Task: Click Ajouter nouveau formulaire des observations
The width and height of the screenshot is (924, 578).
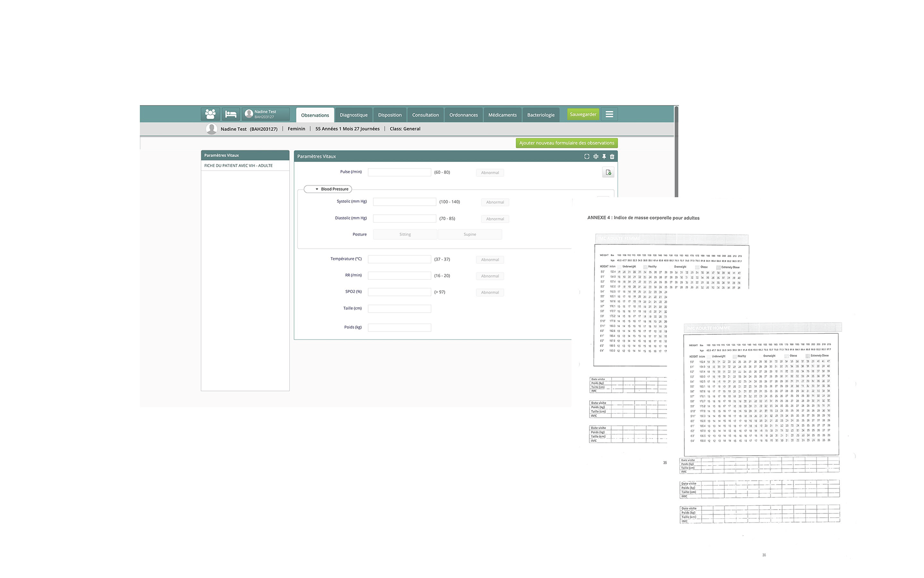Action: (566, 143)
